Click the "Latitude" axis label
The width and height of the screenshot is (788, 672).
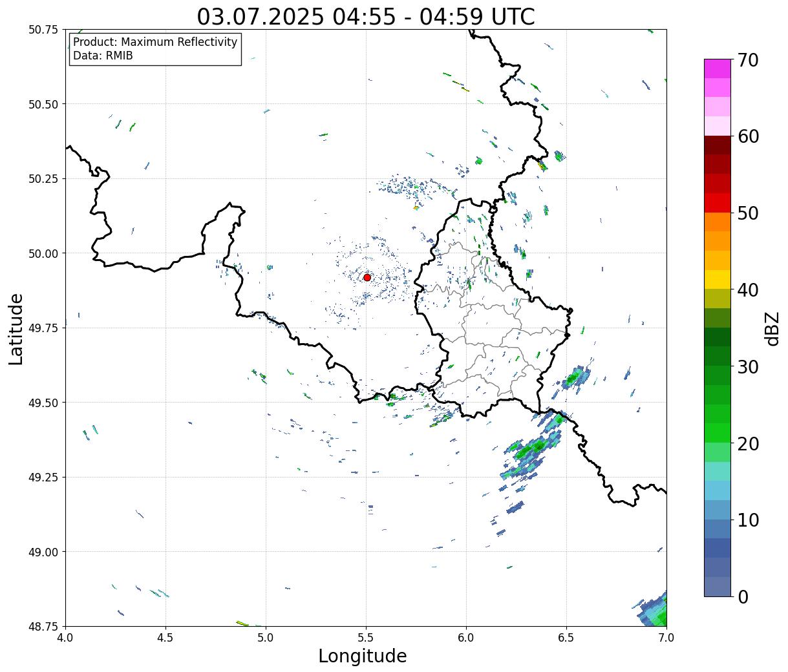point(16,329)
